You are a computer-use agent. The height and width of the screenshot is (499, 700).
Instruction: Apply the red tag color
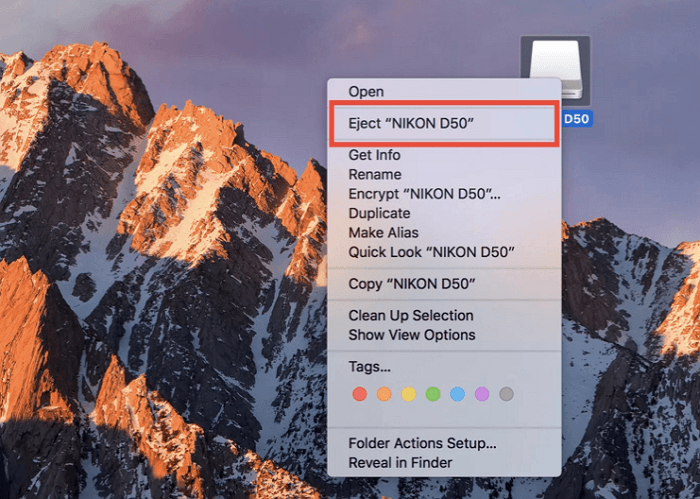360,394
